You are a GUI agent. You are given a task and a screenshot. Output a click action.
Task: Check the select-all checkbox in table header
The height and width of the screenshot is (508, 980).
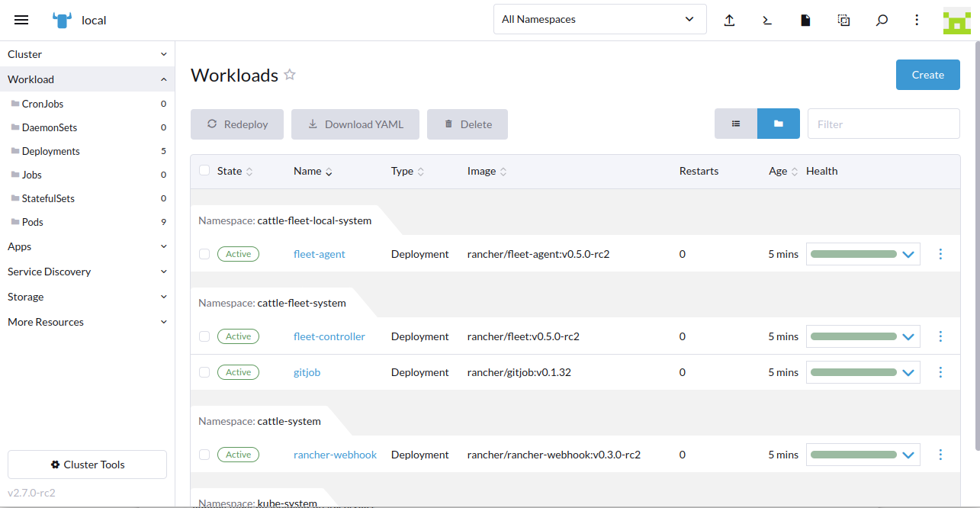(204, 171)
